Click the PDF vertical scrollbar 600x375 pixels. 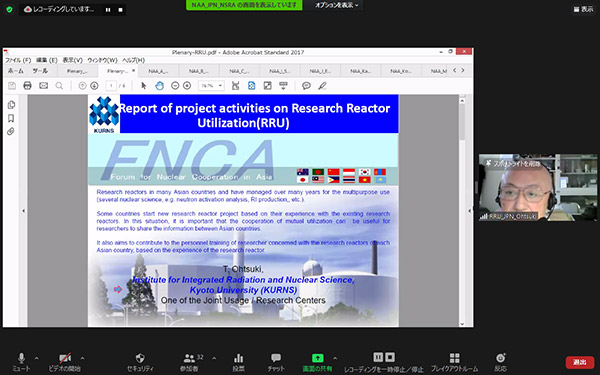tap(462, 211)
